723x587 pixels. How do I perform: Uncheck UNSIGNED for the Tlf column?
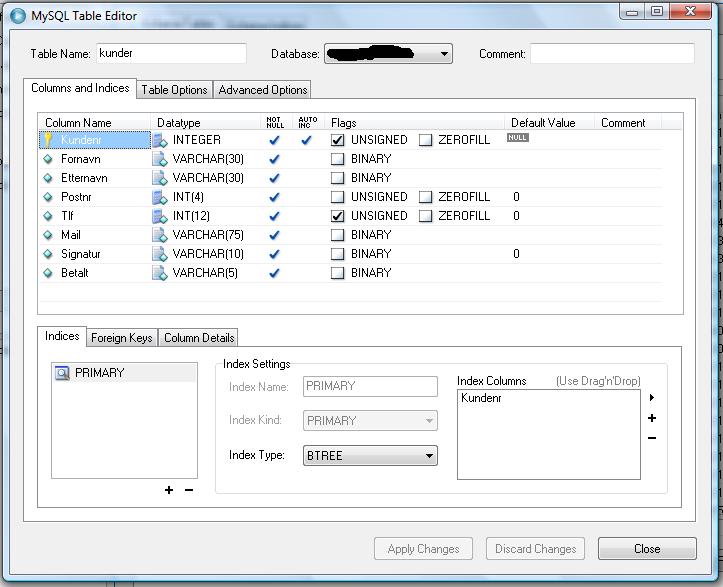[338, 216]
